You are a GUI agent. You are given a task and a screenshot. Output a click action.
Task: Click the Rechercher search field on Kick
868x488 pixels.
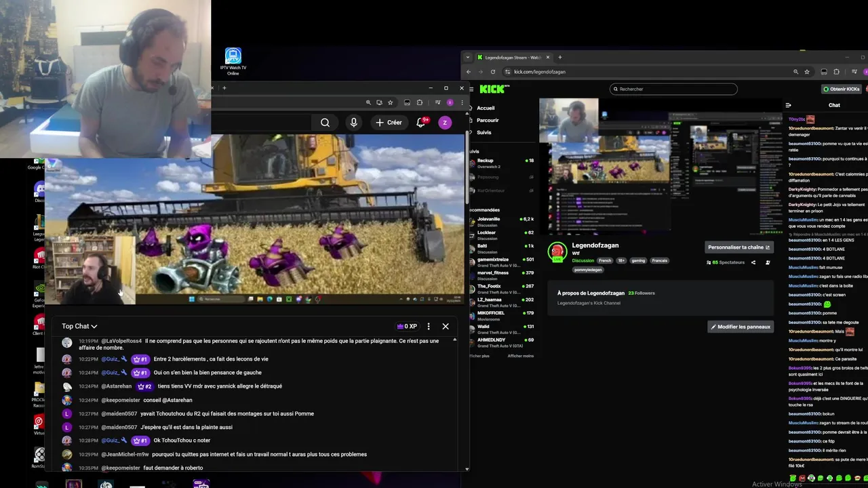coord(673,89)
